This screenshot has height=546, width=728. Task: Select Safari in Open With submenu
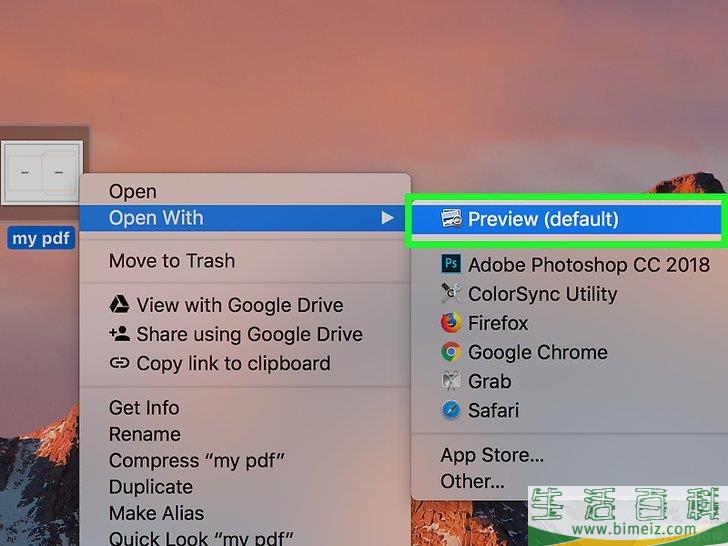click(569, 410)
